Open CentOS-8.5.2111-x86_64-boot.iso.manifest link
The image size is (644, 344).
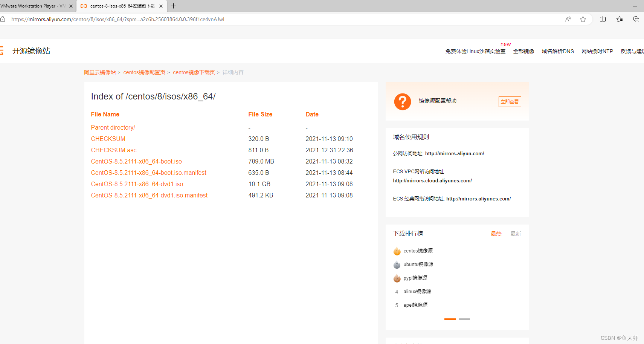(148, 173)
